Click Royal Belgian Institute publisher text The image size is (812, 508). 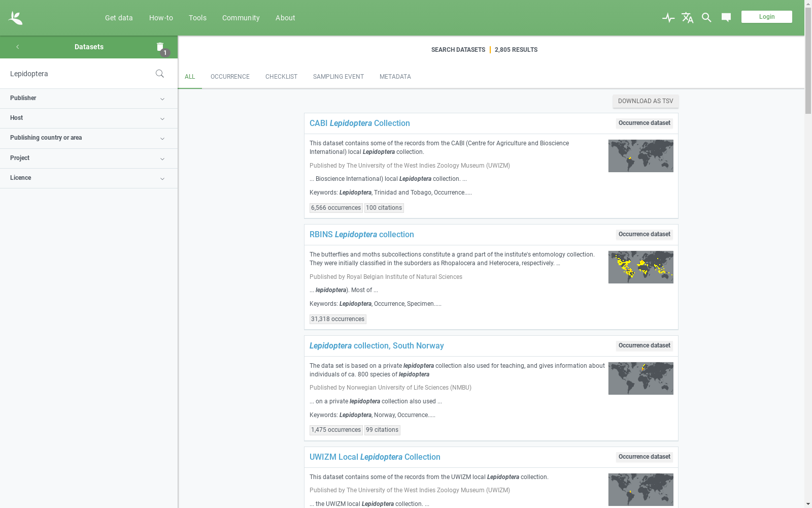click(404, 277)
